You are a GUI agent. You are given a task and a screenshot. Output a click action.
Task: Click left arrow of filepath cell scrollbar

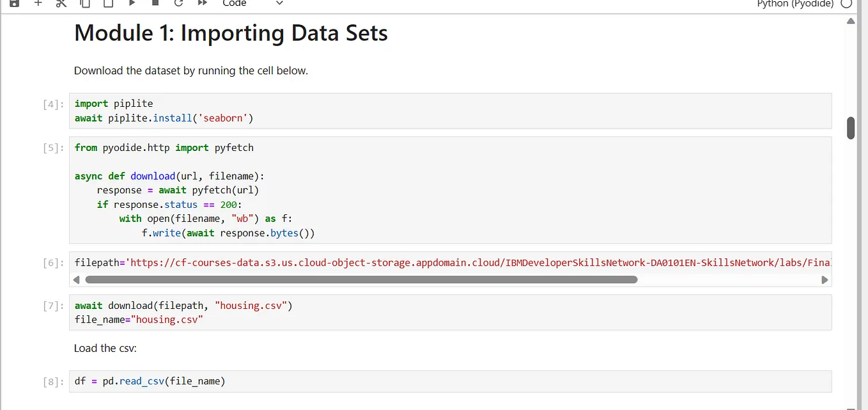pyautogui.click(x=76, y=280)
